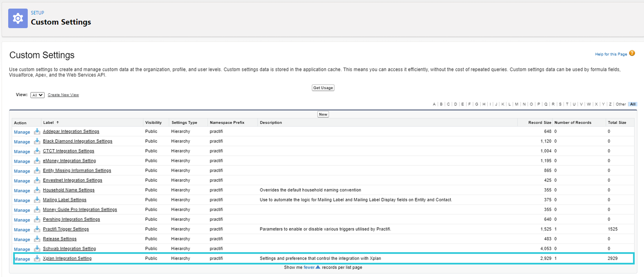Filter list by letter M
The width and height of the screenshot is (644, 277).
[517, 104]
